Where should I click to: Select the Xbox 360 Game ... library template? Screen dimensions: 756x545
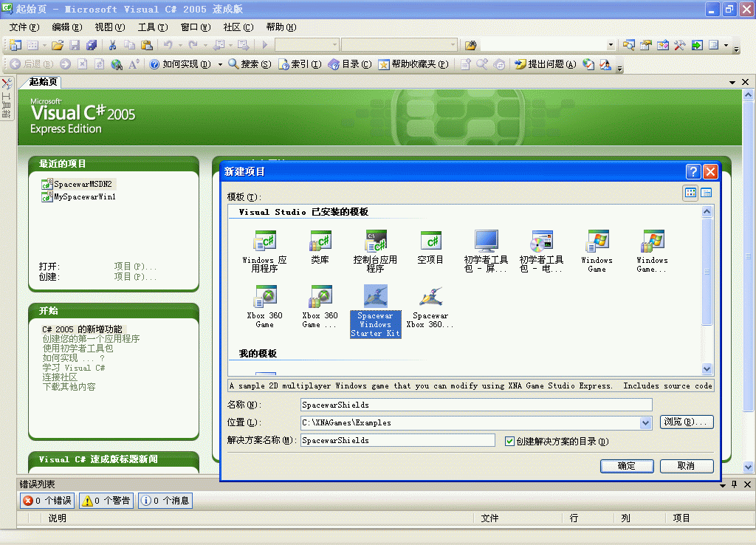tap(320, 306)
